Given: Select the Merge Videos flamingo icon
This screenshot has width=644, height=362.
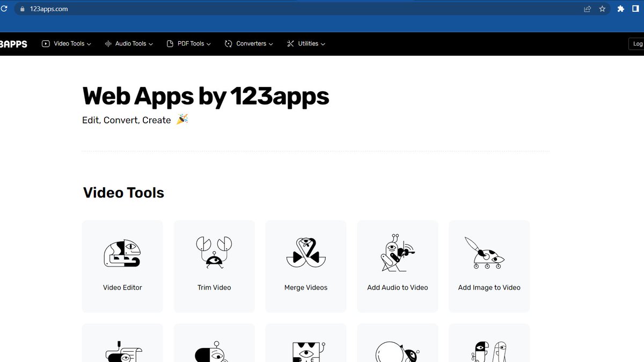Looking at the screenshot, I should 306,252.
